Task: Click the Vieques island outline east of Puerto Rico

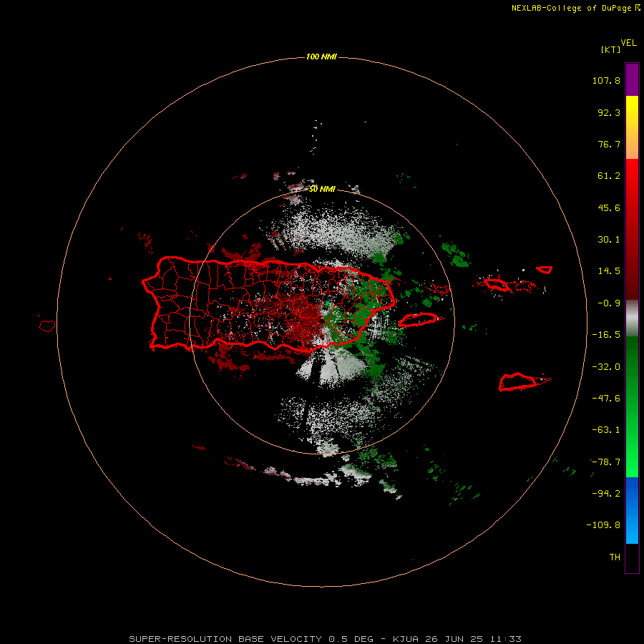Action: point(418,320)
